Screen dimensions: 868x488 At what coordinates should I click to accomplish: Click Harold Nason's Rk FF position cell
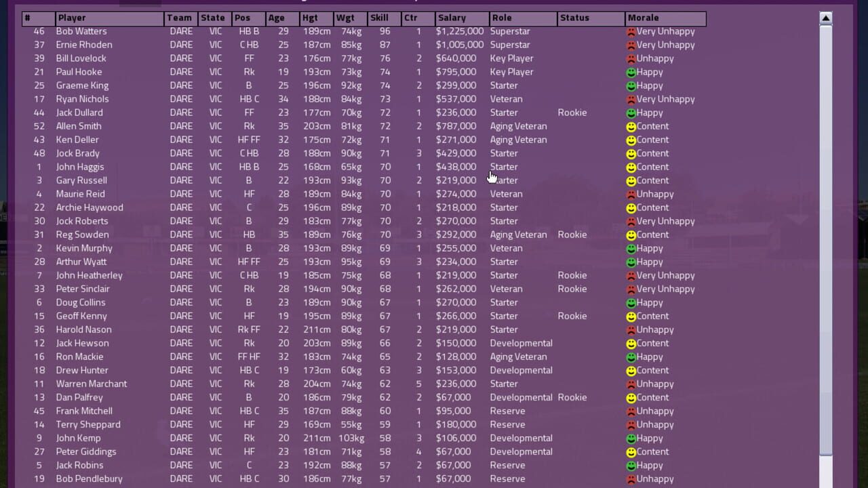click(x=249, y=329)
